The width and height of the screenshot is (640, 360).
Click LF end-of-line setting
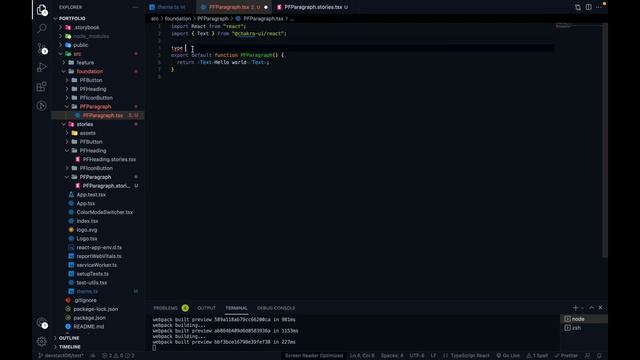[433, 356]
